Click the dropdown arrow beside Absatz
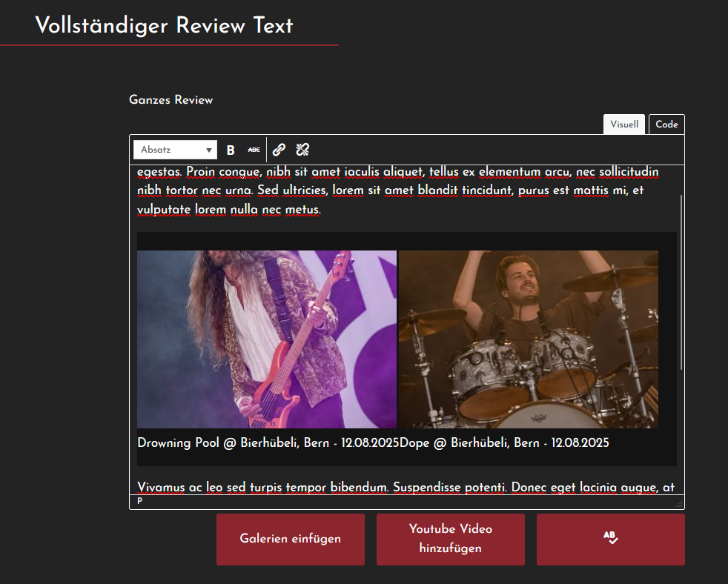728x584 pixels. click(x=209, y=150)
